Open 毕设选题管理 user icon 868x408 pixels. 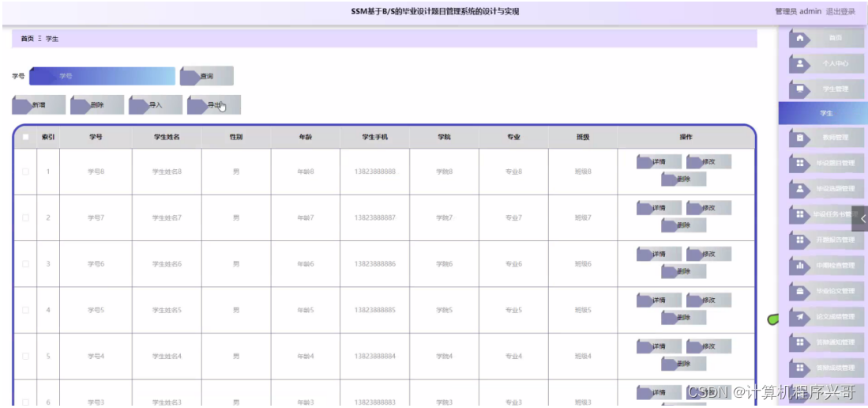799,188
